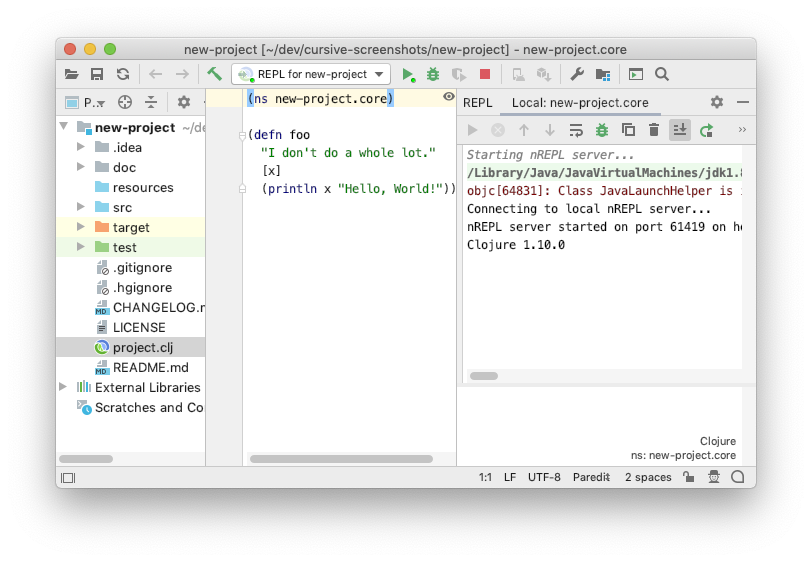
Task: Expand the doc folder
Action: tap(81, 167)
